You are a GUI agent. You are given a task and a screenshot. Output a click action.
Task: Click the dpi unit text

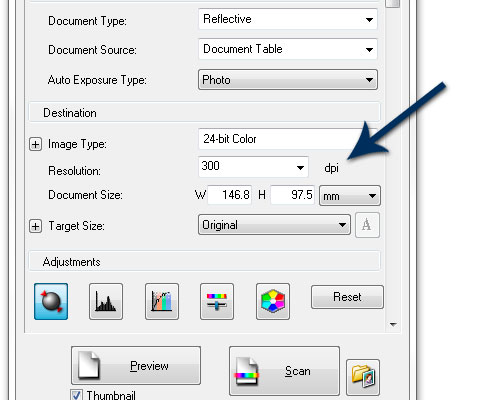click(331, 168)
